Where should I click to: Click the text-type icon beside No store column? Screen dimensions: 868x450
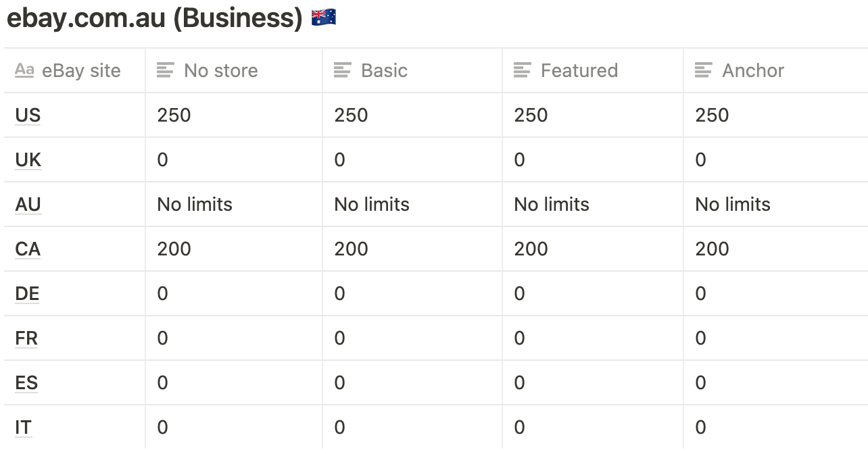165,70
